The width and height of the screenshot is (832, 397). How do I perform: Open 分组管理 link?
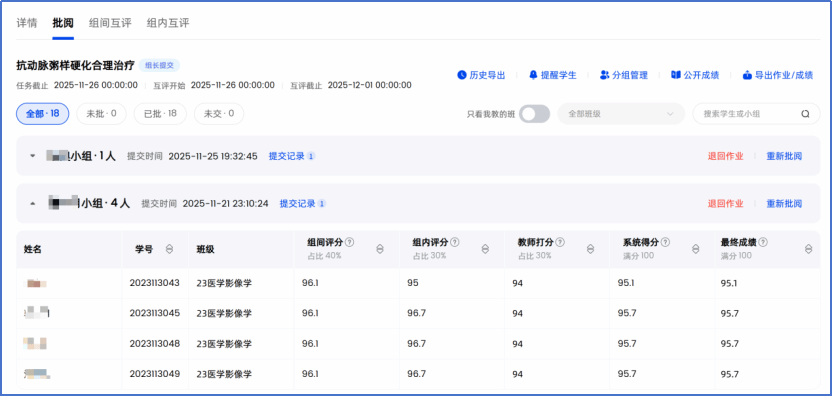(x=630, y=75)
